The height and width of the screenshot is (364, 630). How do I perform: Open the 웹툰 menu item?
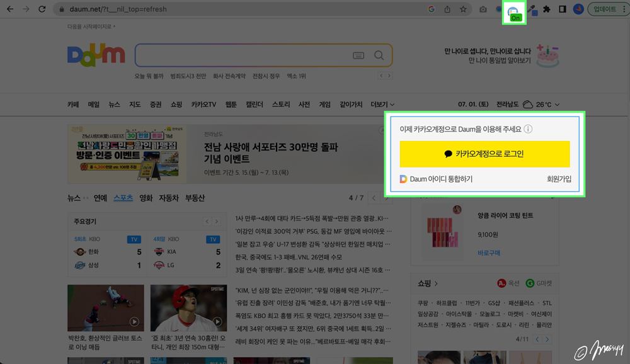(x=231, y=105)
